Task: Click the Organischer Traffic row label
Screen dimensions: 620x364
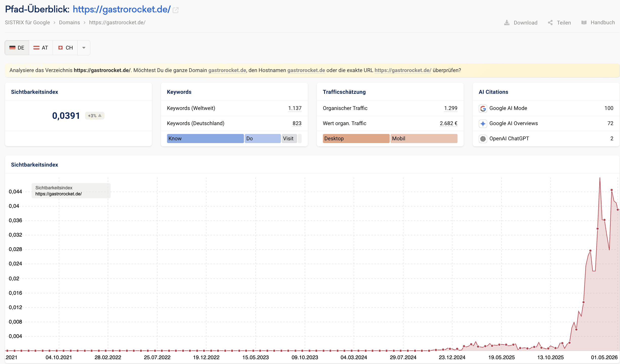Action: point(345,108)
